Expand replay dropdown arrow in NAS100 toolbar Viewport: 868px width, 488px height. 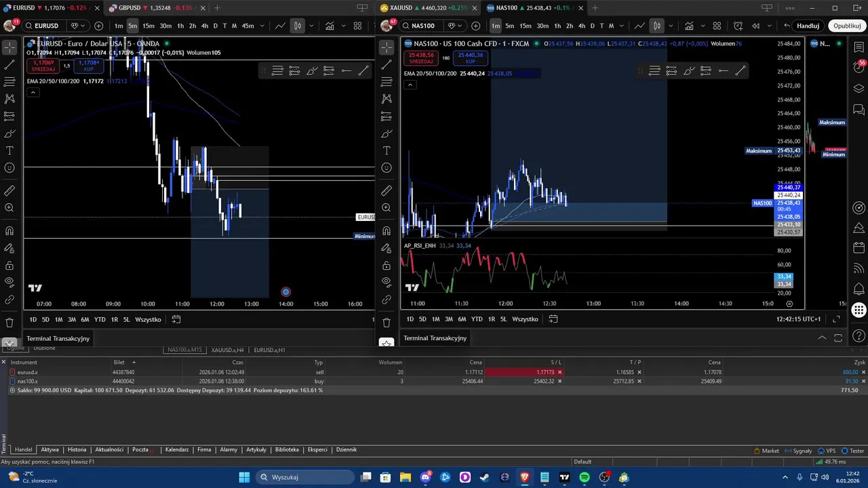tap(770, 26)
